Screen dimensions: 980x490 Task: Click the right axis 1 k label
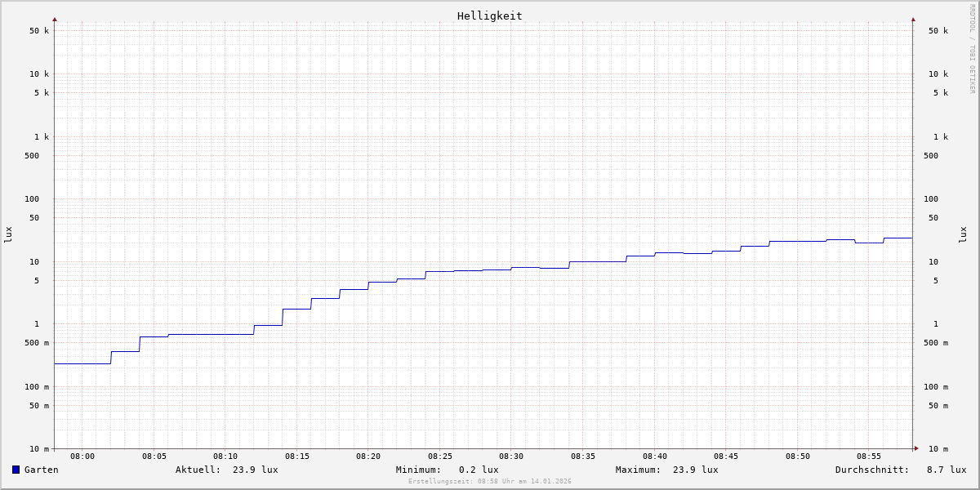point(941,136)
